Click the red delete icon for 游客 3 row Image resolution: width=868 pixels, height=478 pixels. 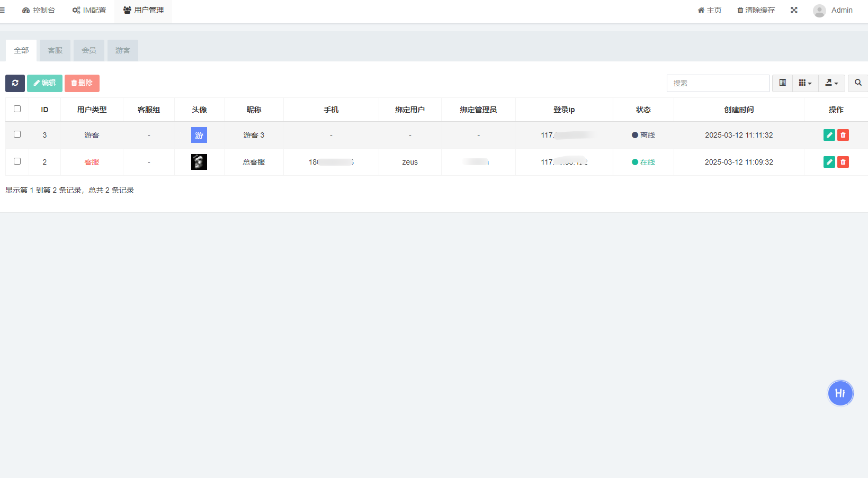[843, 135]
